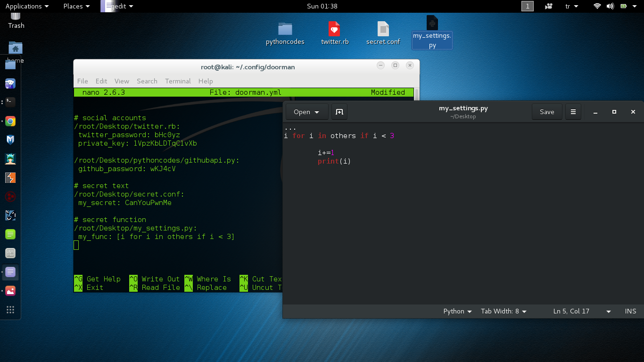Select workspace 1 indicator

pos(527,6)
